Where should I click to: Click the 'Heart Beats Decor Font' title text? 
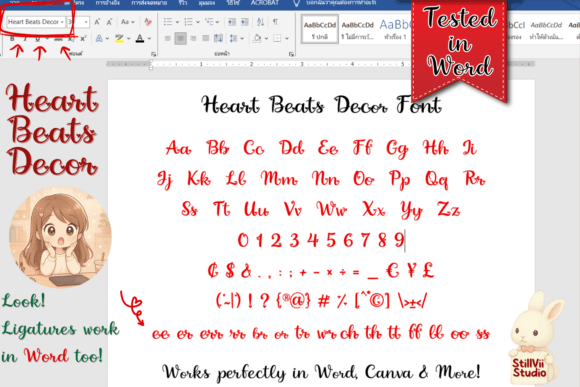321,105
